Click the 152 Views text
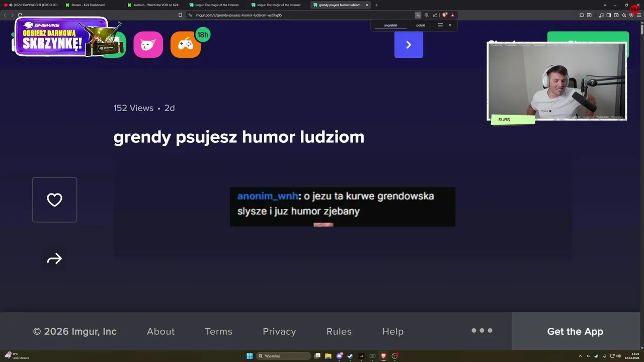Viewport: 644px width, 362px height. [133, 108]
